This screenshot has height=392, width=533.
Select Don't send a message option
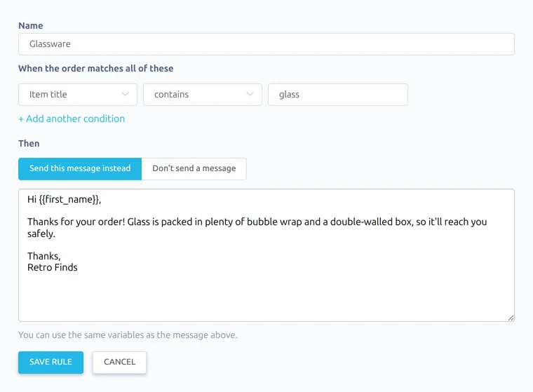(194, 168)
